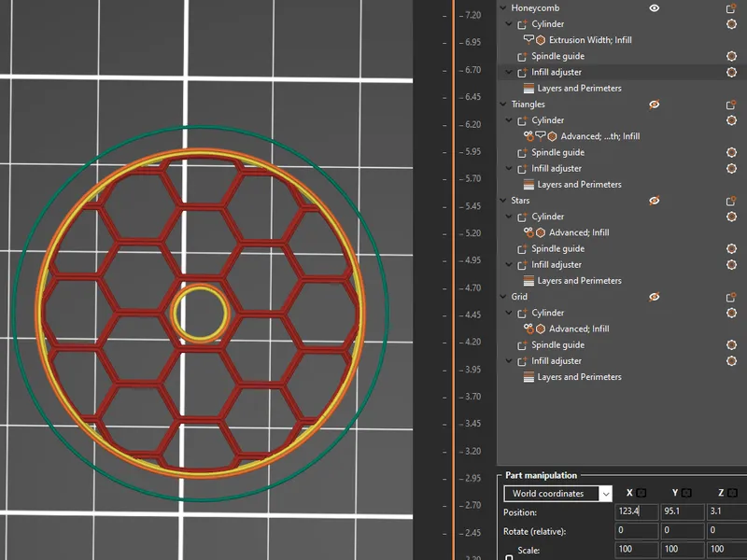Screen dimensions: 747x560
Task: Click the Mirror X axis icon
Action: click(642, 493)
